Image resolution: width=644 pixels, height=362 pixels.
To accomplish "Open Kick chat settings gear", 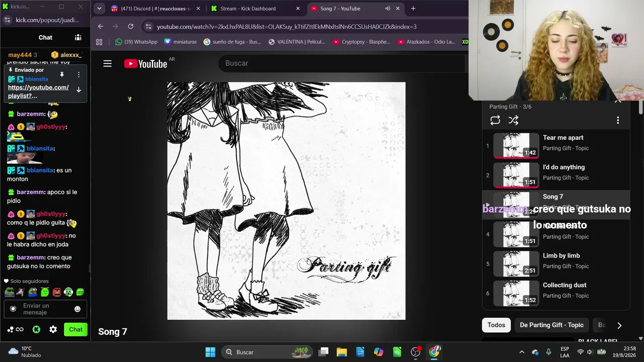I will tap(53, 329).
